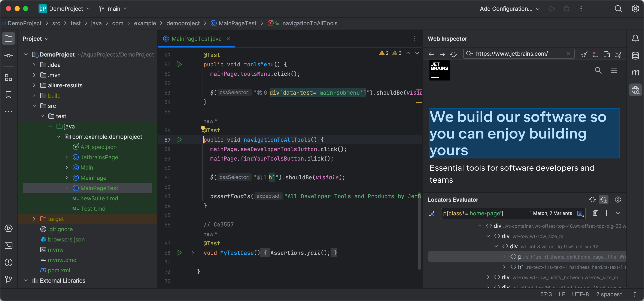Viewport: 644px width, 301px height.
Task: Open the Terminal tool window
Action: [x=9, y=246]
